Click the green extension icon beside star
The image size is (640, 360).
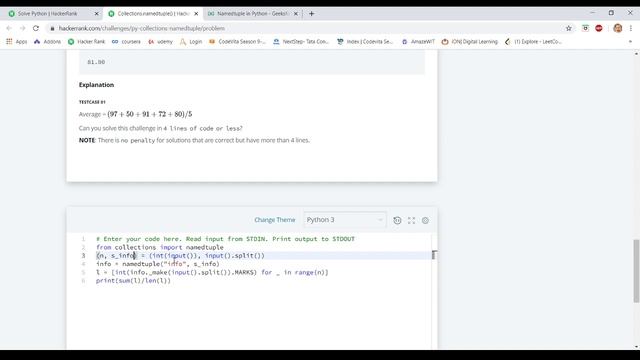click(x=585, y=28)
